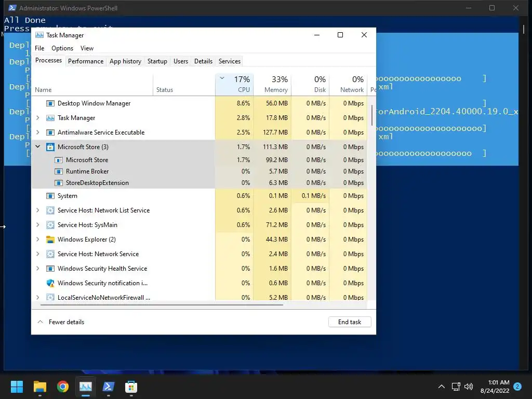The height and width of the screenshot is (399, 532).
Task: Click the PowerShell title bar icon
Action: point(12,8)
